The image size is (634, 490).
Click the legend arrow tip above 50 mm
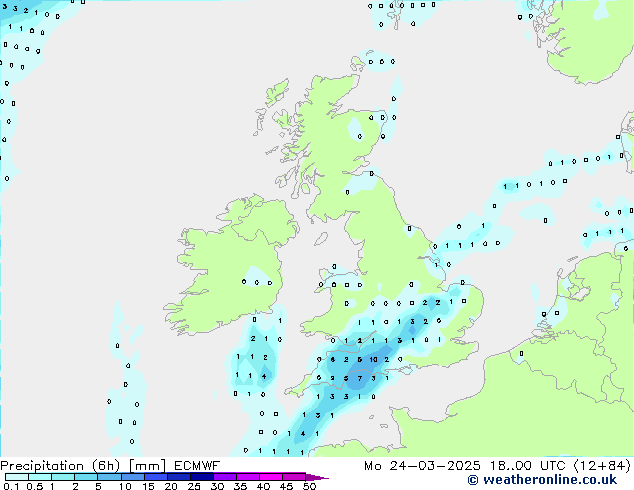point(317,478)
